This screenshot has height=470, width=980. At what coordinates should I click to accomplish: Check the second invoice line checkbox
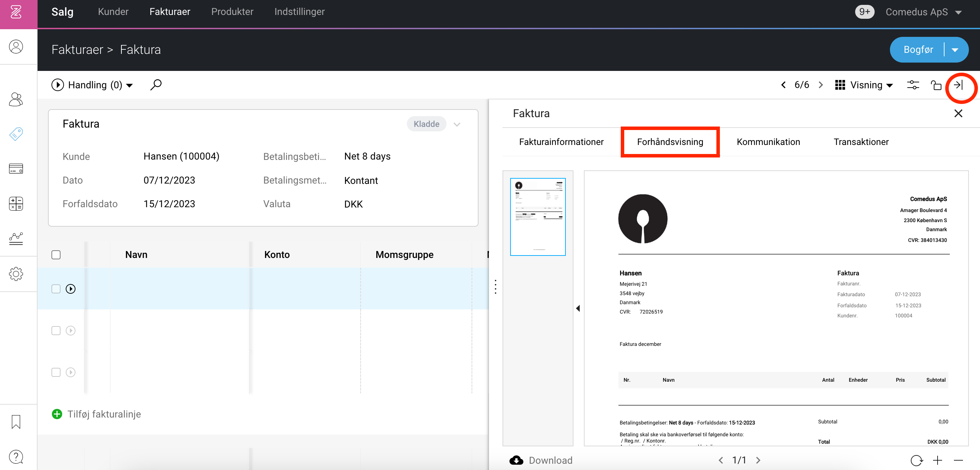click(x=56, y=331)
